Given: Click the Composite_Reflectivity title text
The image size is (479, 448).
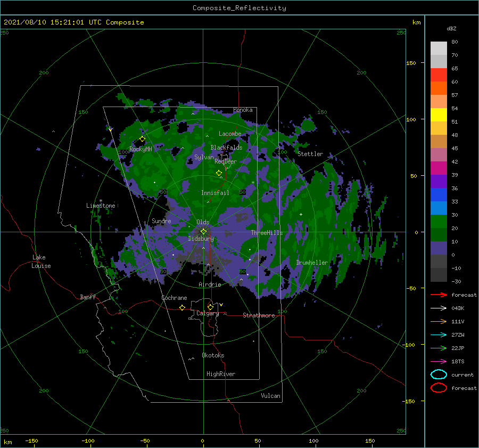Looking at the screenshot, I should point(239,8).
